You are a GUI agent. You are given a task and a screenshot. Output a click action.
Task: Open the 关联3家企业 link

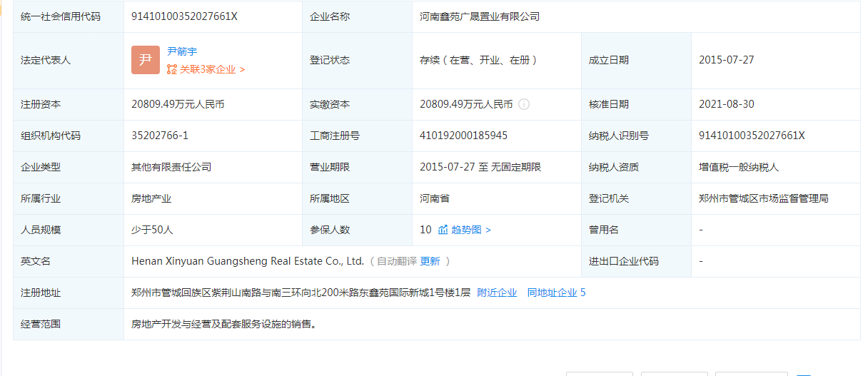tap(213, 69)
